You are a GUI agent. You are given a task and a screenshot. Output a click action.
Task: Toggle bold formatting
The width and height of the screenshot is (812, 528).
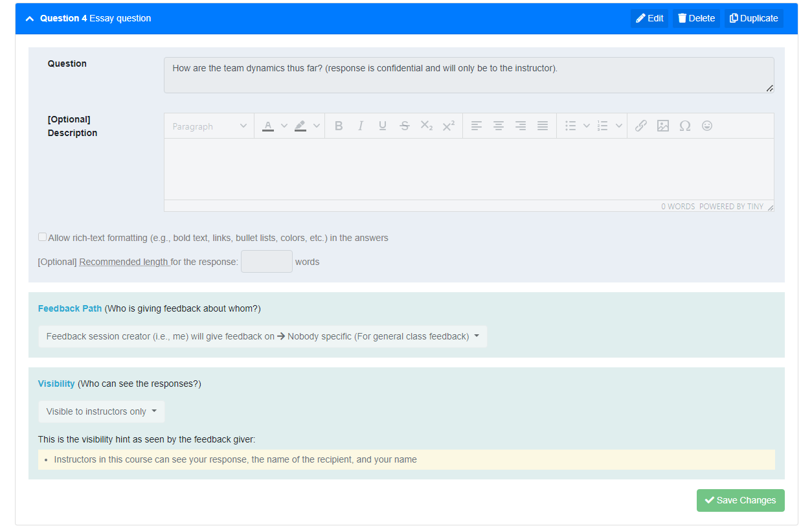point(339,126)
